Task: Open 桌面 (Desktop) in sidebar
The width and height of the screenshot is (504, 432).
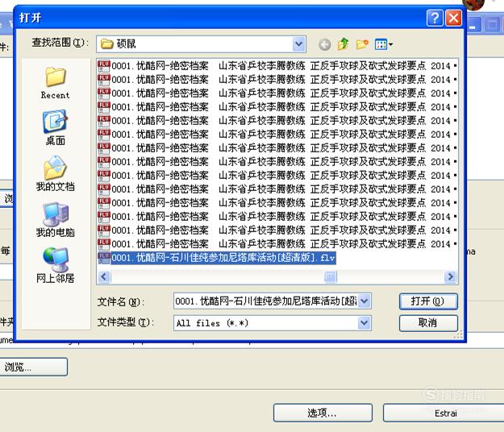Action: [56, 128]
